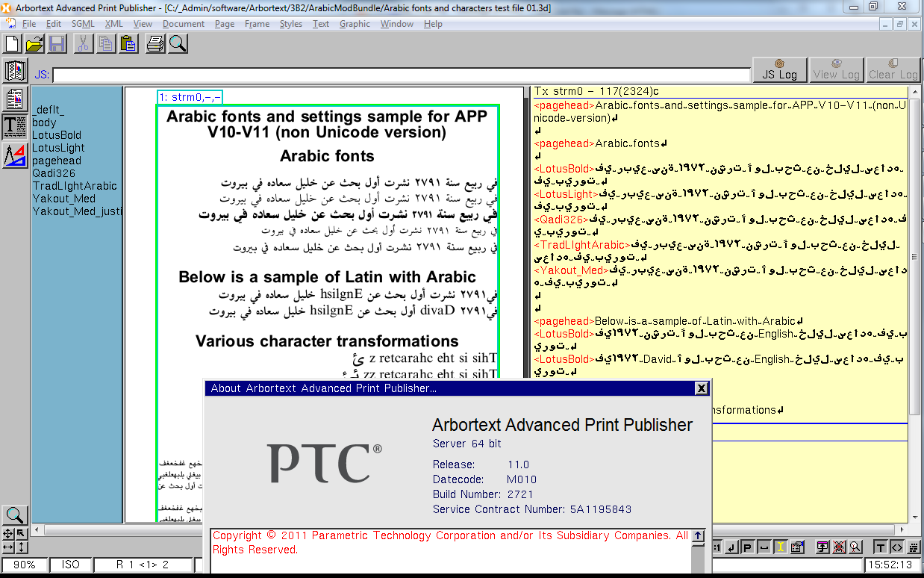Screen dimensions: 924x578
Task: Click the diagonal arrow to corner icon
Action: point(22,533)
